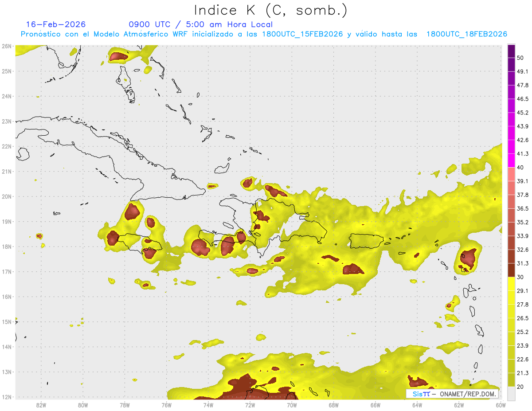Click the "16N" latitude label
The height and width of the screenshot is (411, 532).
click(x=6, y=297)
